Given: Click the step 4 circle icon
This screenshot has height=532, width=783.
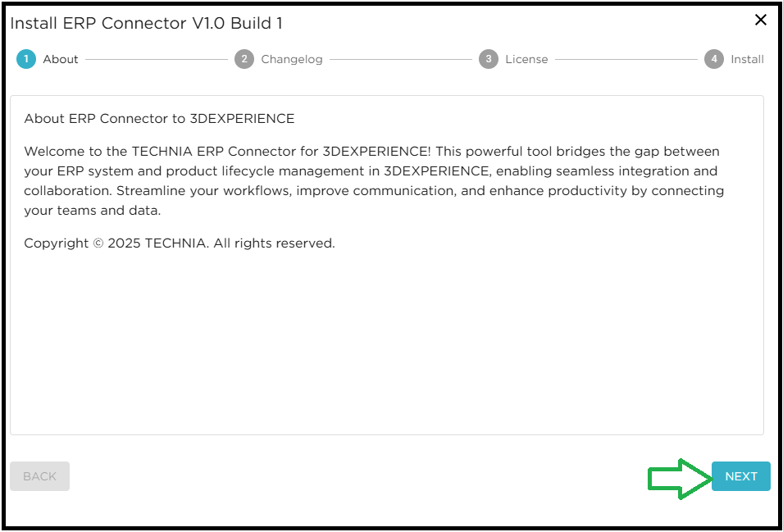Looking at the screenshot, I should coord(714,59).
